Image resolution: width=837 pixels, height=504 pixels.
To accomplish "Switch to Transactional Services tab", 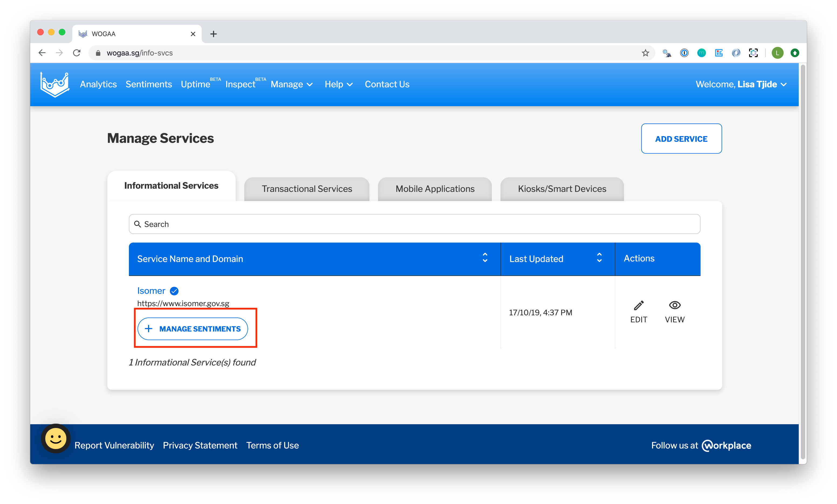I will tap(307, 189).
